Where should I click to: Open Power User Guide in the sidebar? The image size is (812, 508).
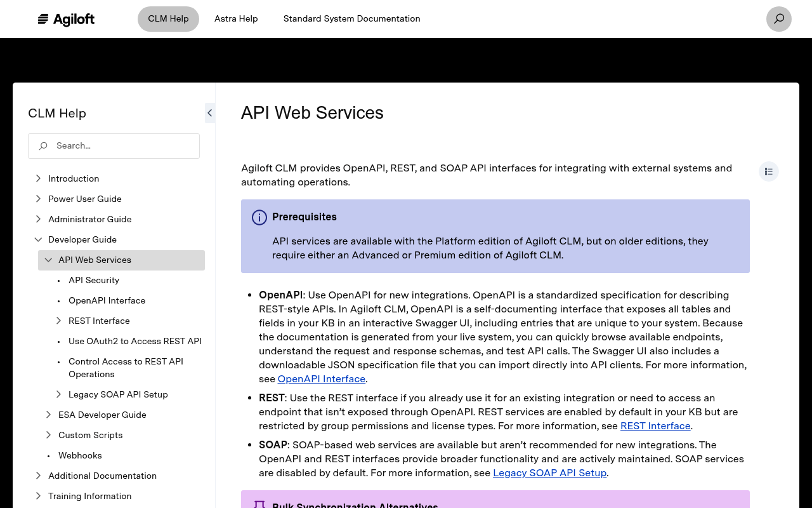click(x=85, y=199)
